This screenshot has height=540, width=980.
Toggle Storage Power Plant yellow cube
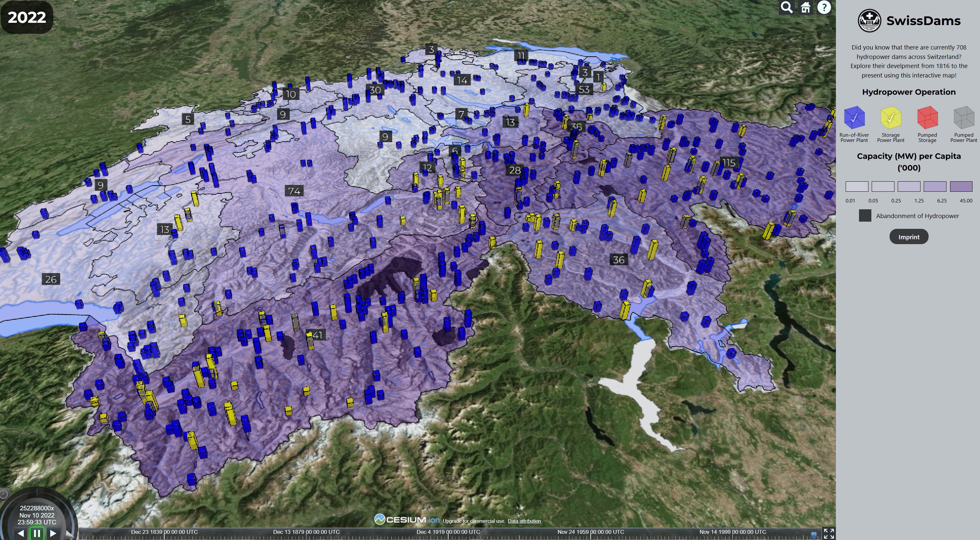click(x=891, y=118)
